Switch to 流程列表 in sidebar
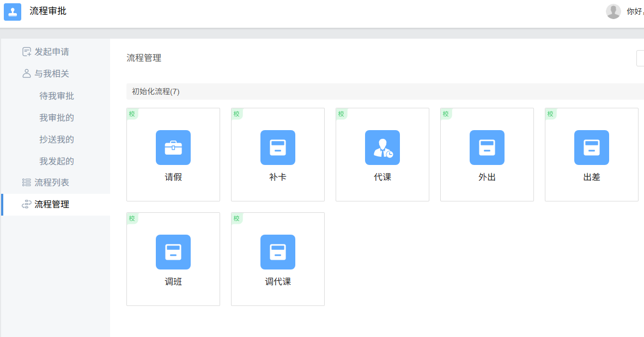The width and height of the screenshot is (644, 337). 52,182
